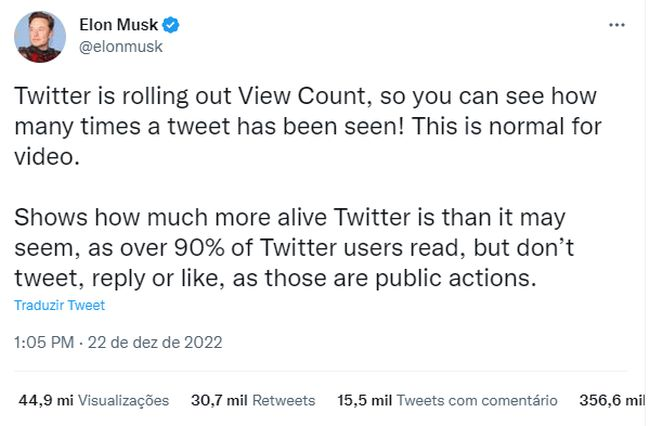Open the @elonmusk handle link

point(112,46)
